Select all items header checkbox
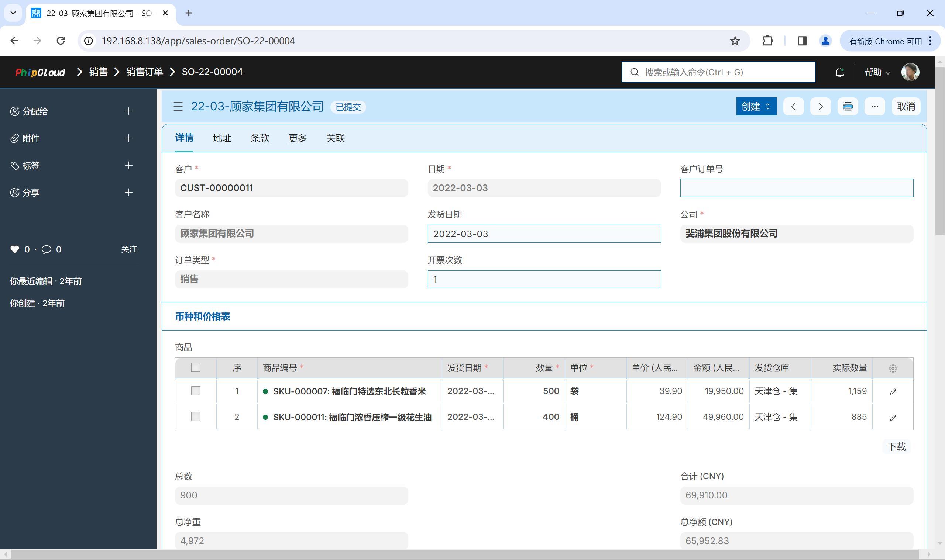This screenshot has height=560, width=945. coord(196,368)
